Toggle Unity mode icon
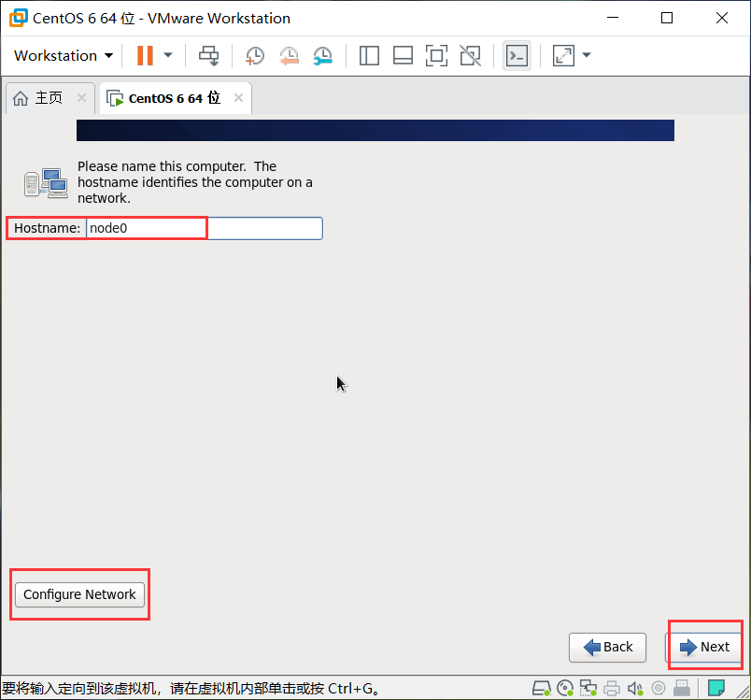The height and width of the screenshot is (700, 751). point(471,55)
